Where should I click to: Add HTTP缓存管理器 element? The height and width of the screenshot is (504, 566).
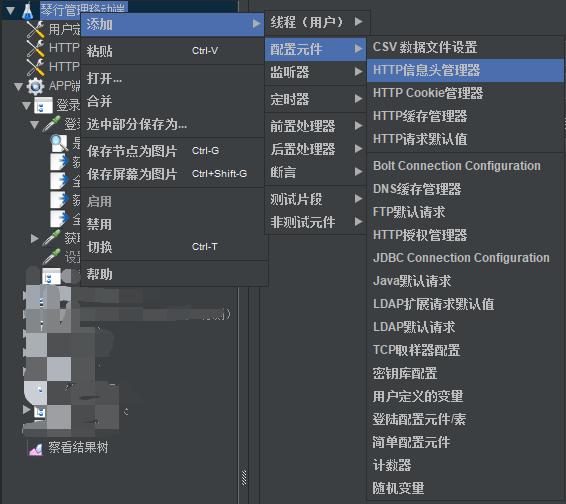click(465, 116)
